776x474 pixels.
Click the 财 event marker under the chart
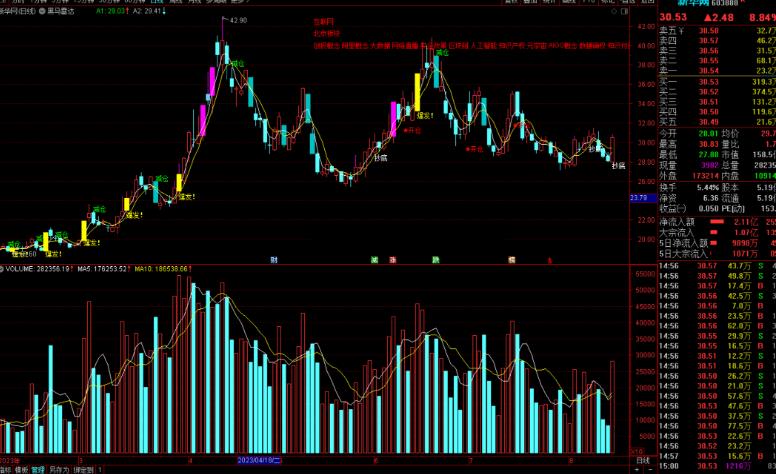(x=274, y=260)
